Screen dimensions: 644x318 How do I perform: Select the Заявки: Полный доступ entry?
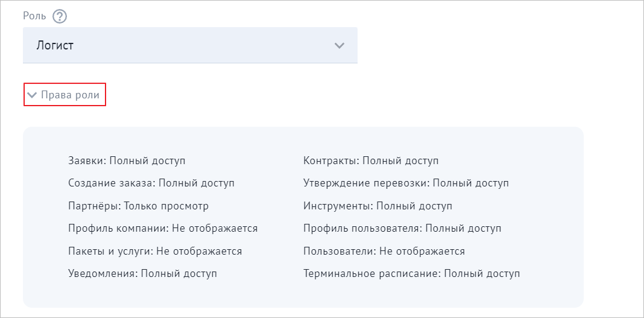click(127, 161)
